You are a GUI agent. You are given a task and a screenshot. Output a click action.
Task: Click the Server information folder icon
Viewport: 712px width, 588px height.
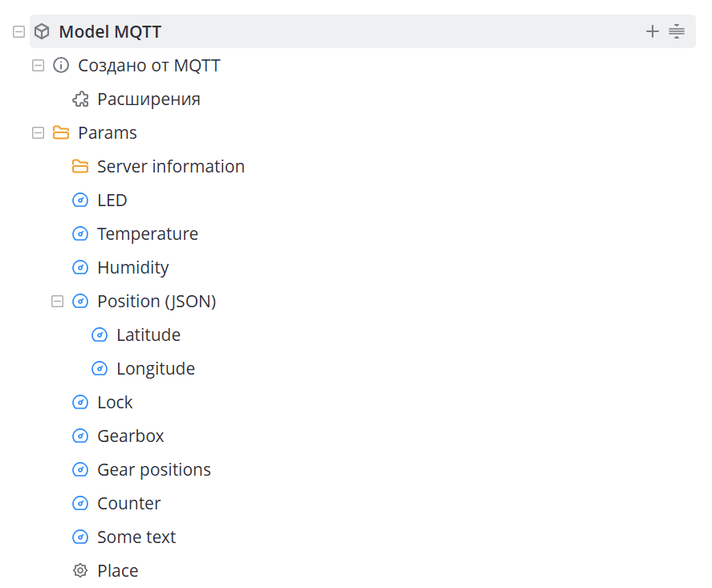point(80,167)
